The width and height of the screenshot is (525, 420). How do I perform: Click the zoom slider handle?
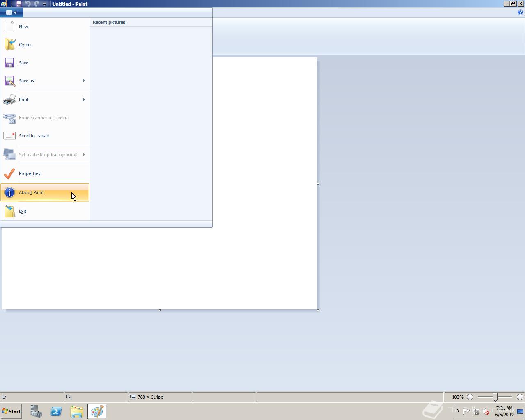[495, 397]
